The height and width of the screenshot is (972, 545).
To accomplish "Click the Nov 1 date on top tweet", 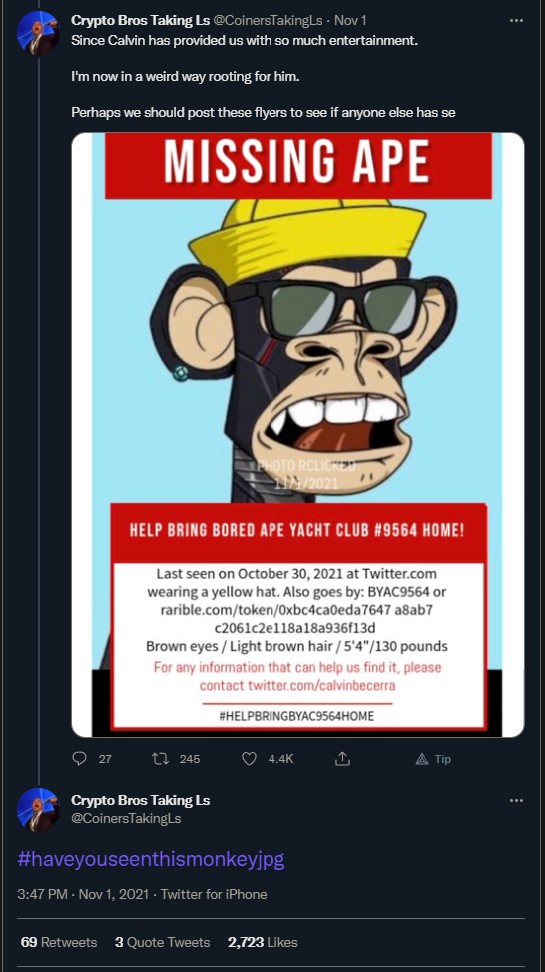I will coord(350,20).
